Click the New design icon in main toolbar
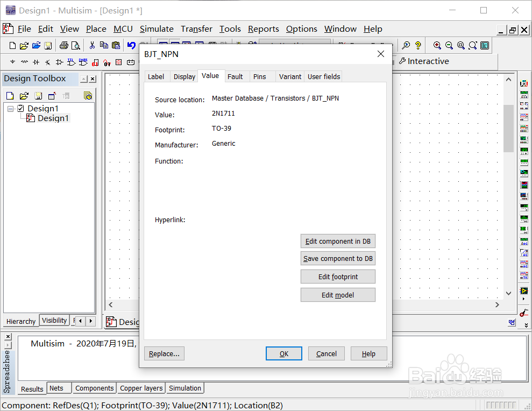 tap(12, 46)
